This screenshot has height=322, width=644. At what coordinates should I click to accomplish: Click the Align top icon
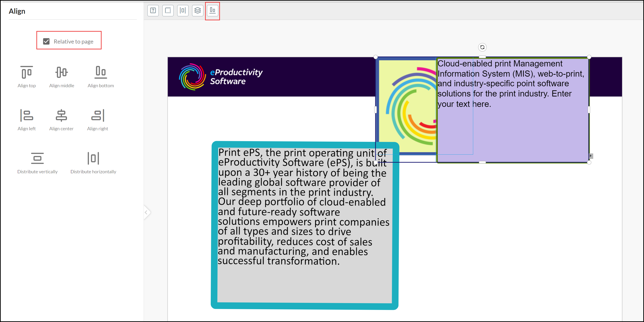(x=26, y=72)
